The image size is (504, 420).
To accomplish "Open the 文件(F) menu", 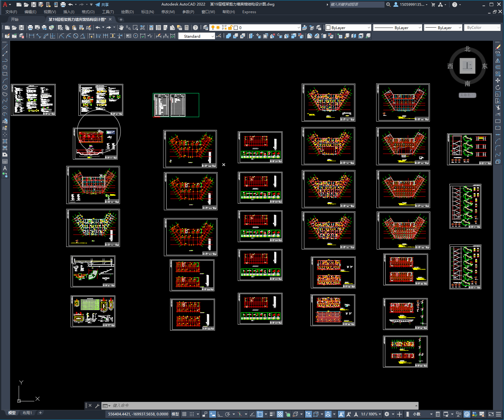I will pyautogui.click(x=11, y=12).
